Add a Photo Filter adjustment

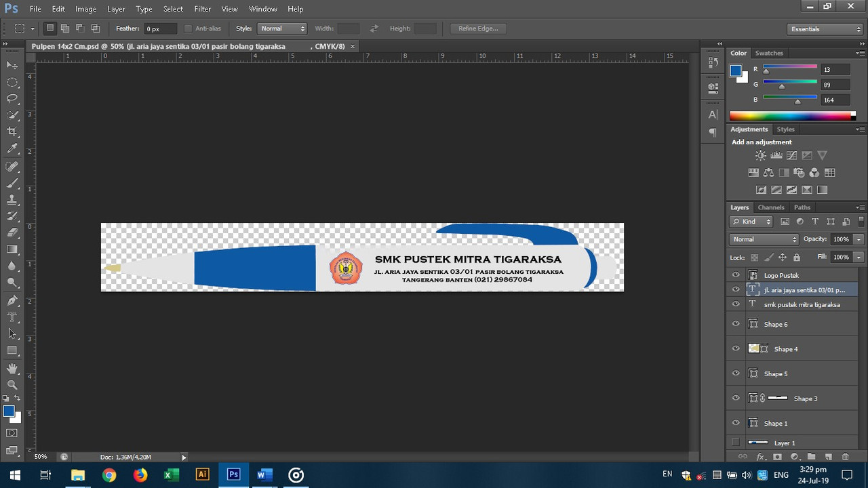[x=799, y=173]
